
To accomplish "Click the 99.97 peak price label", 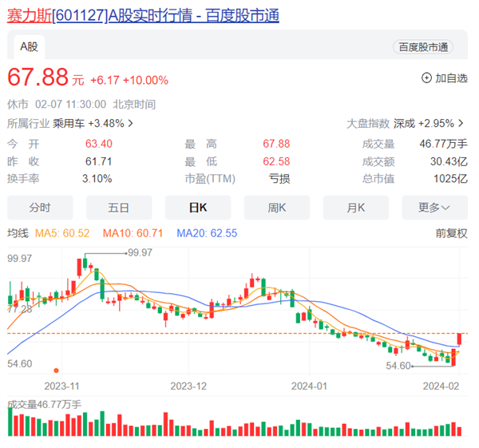I will click(140, 252).
